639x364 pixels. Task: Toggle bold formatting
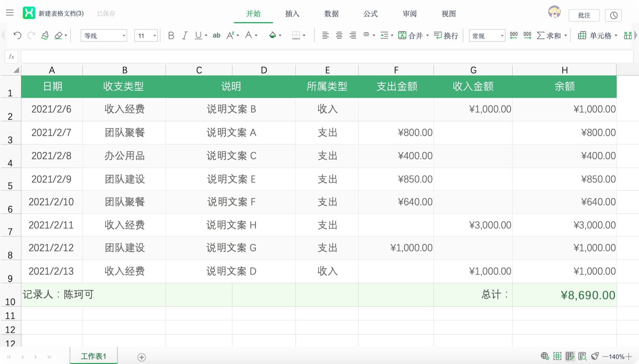click(171, 35)
